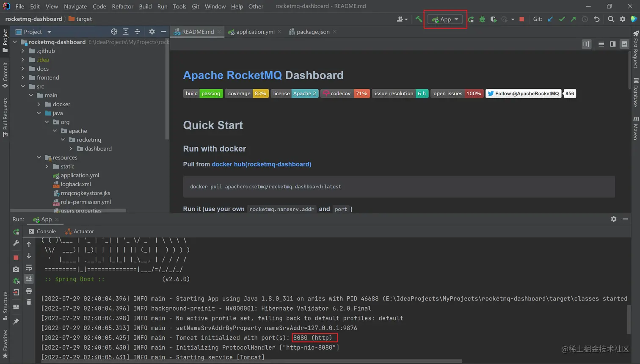
Task: Click the build passing badge
Action: pyautogui.click(x=203, y=94)
